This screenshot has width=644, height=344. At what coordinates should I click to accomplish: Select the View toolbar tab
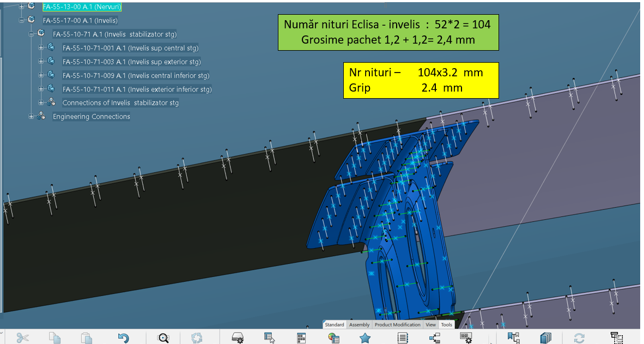tap(430, 325)
